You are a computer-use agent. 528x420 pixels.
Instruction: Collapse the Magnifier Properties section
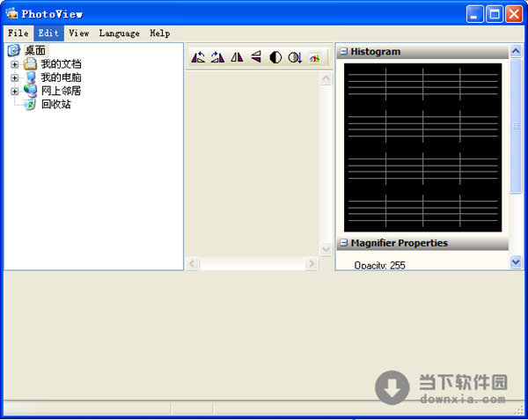[x=344, y=243]
